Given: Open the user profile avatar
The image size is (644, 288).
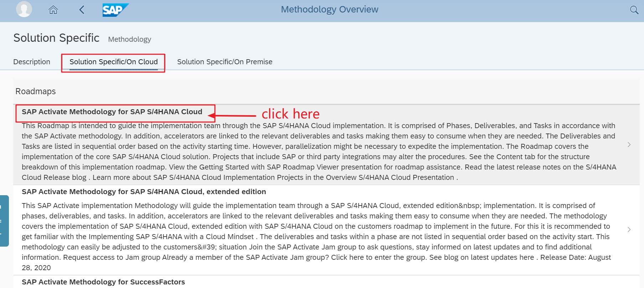Looking at the screenshot, I should 24,9.
